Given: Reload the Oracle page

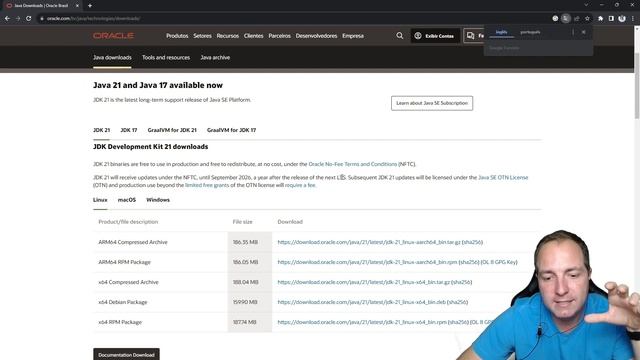Looking at the screenshot, I should point(29,18).
